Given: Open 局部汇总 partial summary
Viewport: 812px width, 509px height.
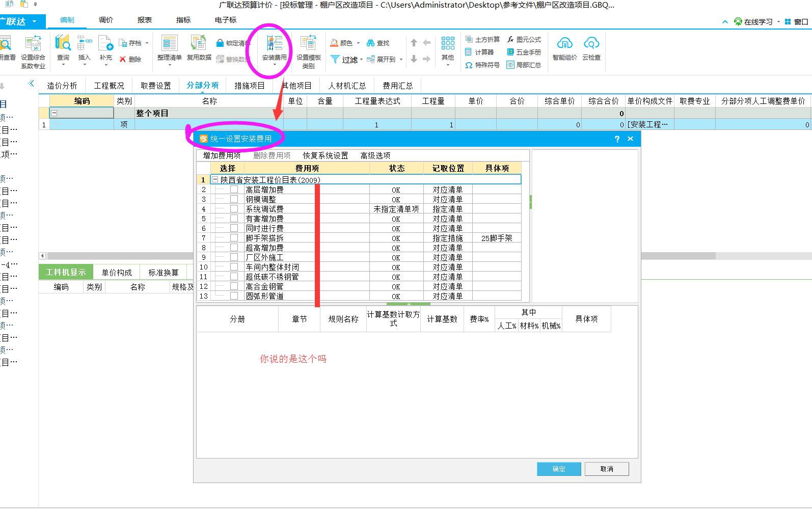Looking at the screenshot, I should 524,65.
